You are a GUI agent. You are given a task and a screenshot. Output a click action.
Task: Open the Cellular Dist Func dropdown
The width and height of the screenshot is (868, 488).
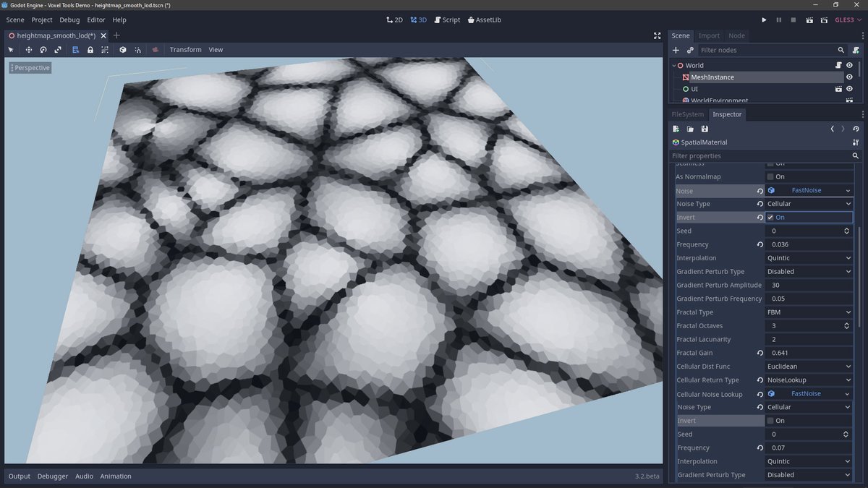[809, 367]
